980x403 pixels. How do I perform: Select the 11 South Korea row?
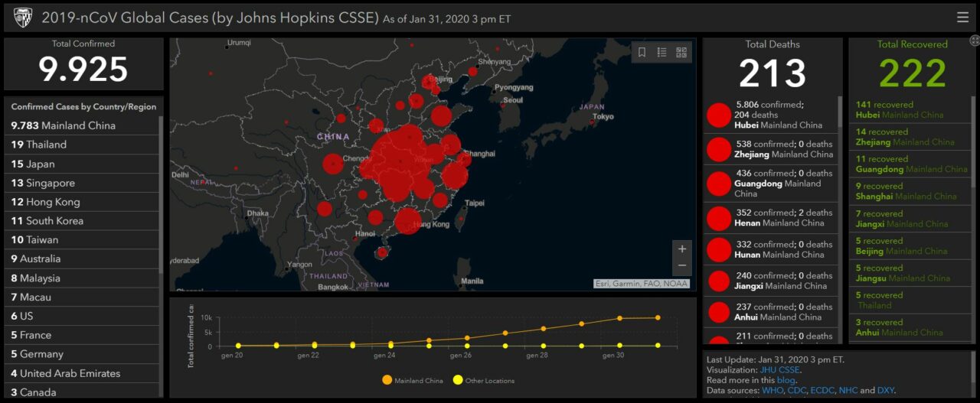[83, 221]
